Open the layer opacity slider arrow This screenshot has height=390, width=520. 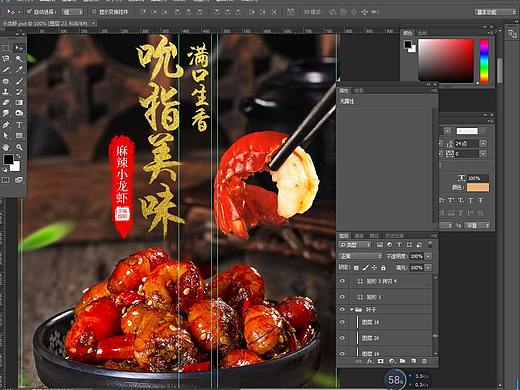tap(428, 256)
